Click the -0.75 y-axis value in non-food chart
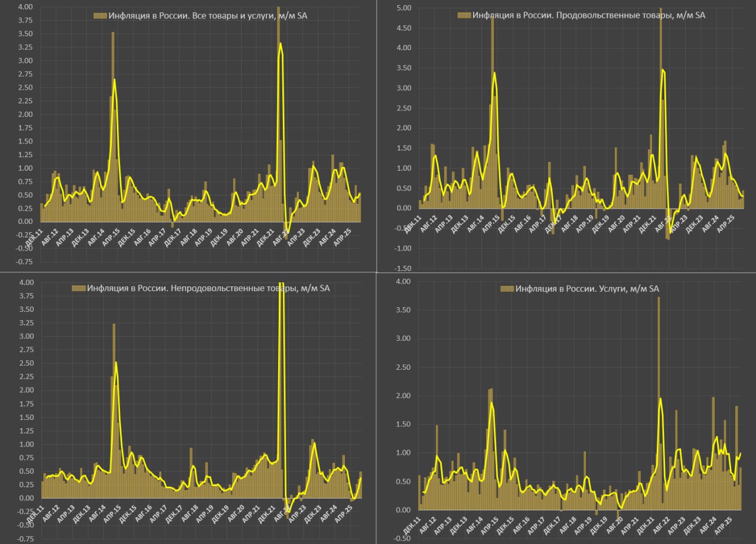The width and height of the screenshot is (756, 544). (x=24, y=539)
